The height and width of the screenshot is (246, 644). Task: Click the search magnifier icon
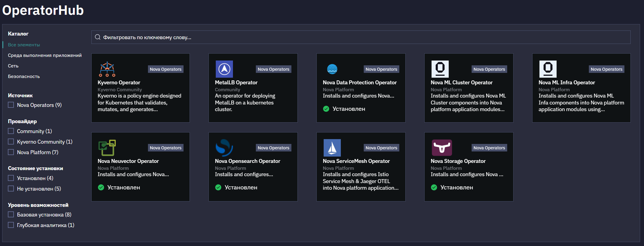[x=98, y=37]
